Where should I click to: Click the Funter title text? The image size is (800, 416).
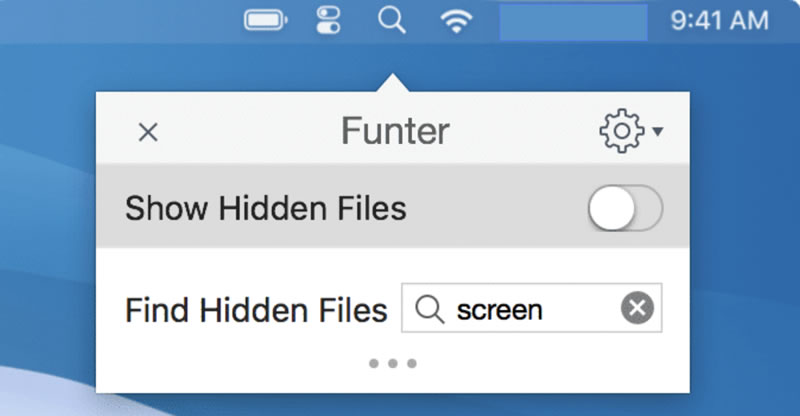click(395, 131)
